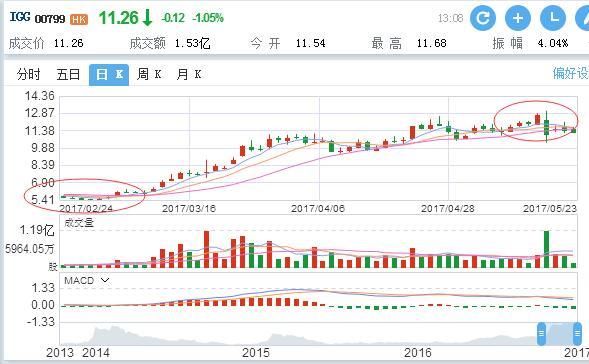Open the 周K chart tab
This screenshot has height=364, width=589.
coord(149,74)
